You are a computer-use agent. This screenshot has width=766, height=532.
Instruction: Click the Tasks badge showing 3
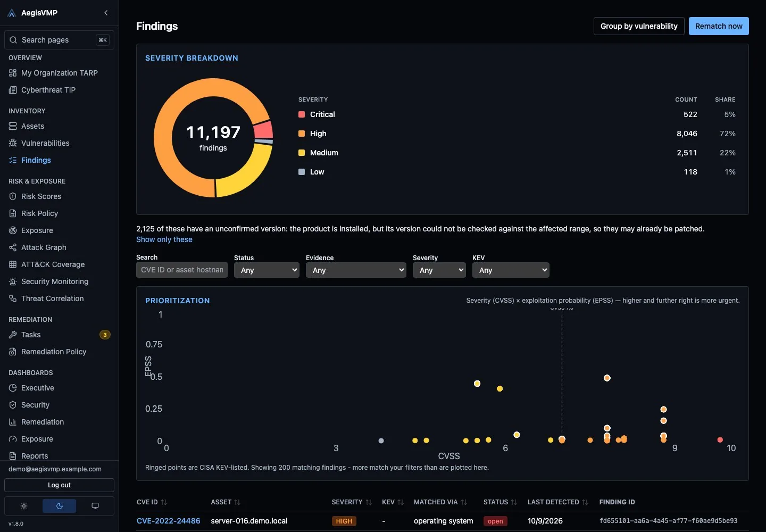coord(105,335)
